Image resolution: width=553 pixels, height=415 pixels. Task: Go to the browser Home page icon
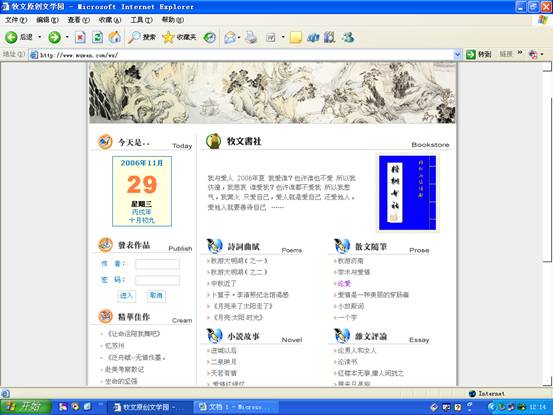[114, 37]
